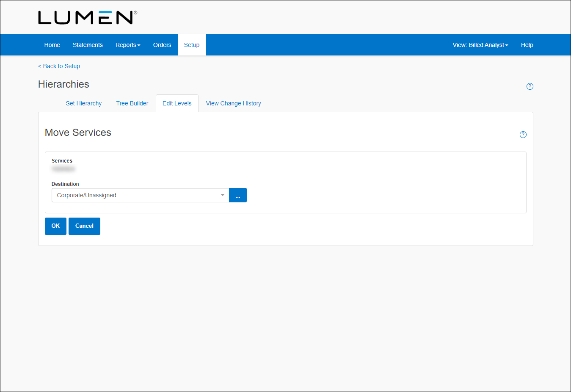Image resolution: width=571 pixels, height=392 pixels.
Task: Confirm with the OK button
Action: [x=55, y=226]
